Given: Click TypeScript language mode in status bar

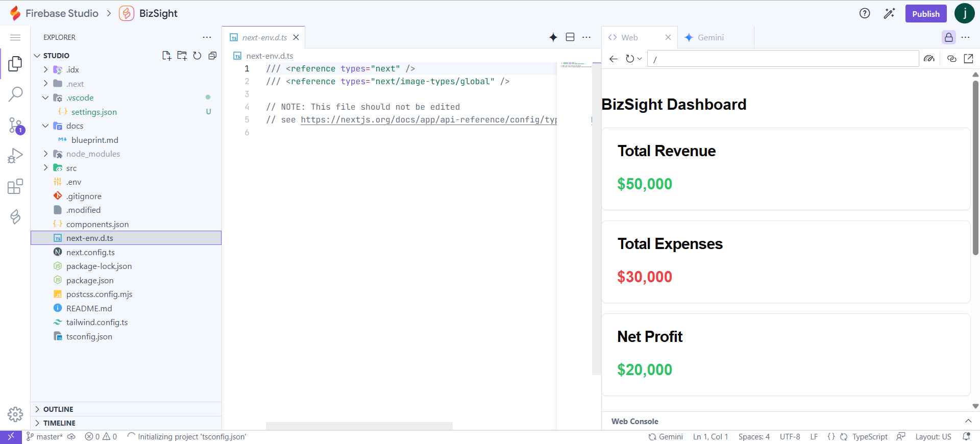Looking at the screenshot, I should 870,437.
